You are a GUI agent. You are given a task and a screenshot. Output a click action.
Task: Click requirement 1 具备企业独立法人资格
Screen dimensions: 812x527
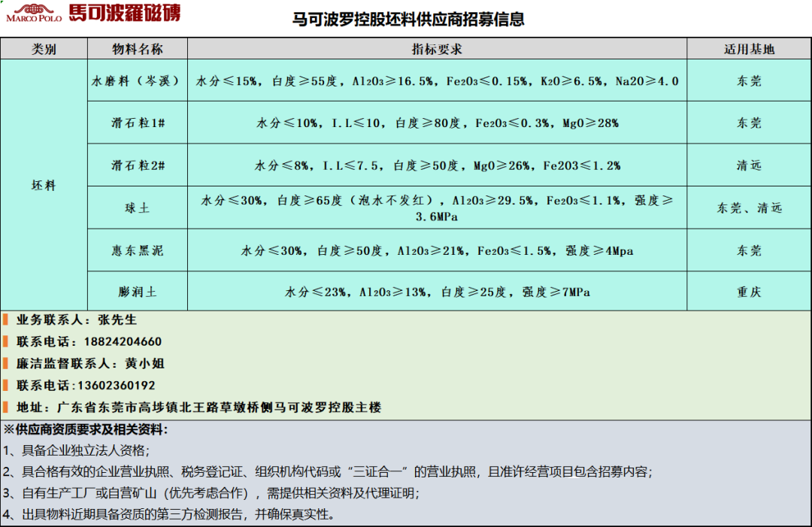(x=76, y=450)
